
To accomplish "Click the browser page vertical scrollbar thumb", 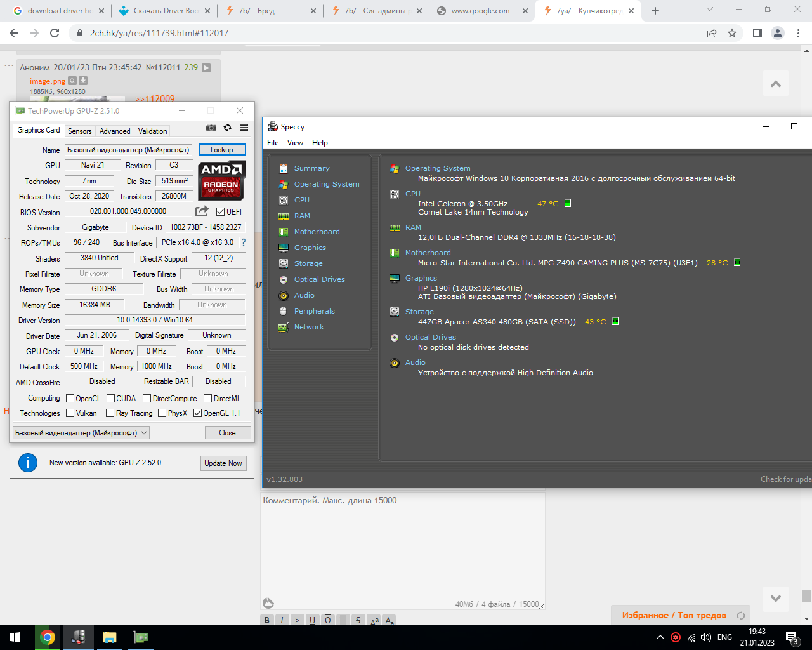I will (x=806, y=596).
